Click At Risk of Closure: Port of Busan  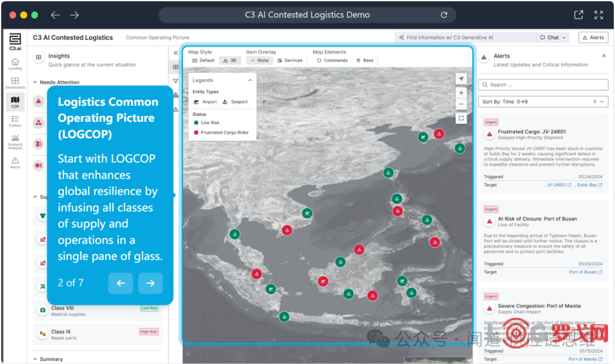point(538,218)
